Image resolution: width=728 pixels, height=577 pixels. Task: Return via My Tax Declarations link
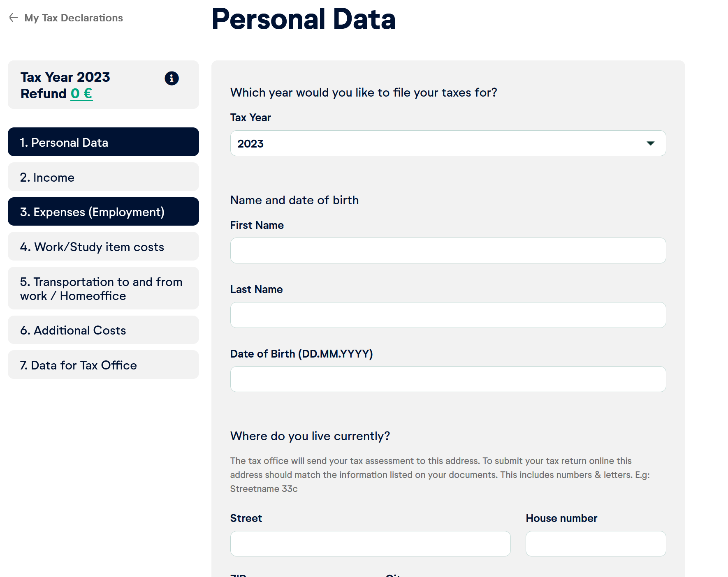coord(74,18)
